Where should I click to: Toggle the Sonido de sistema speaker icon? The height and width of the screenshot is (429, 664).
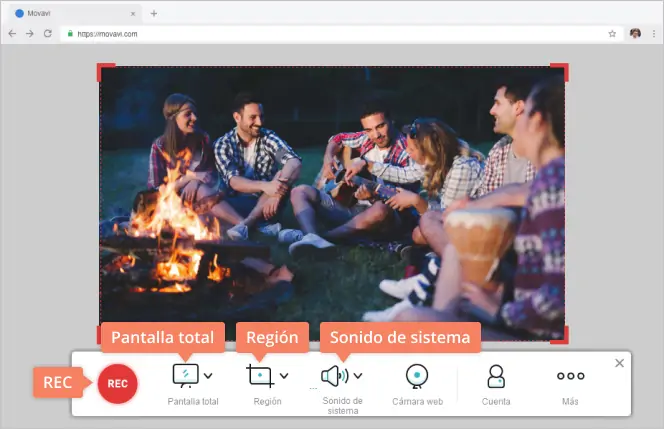[x=335, y=376]
